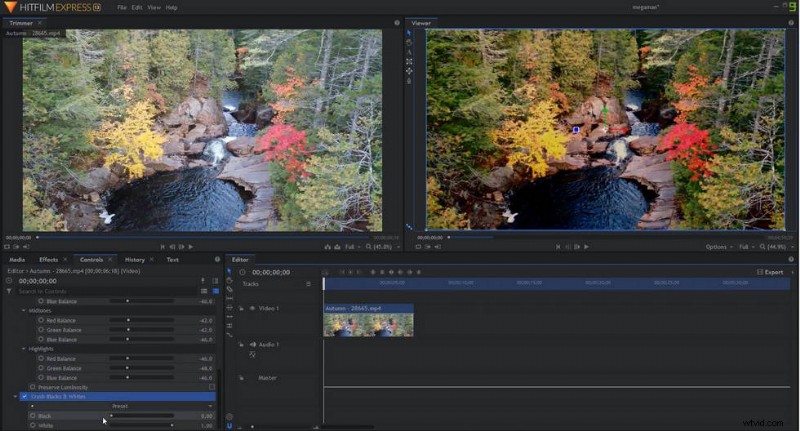Image resolution: width=800 pixels, height=431 pixels.
Task: Click the list view icon in Controls panel
Action: click(204, 291)
